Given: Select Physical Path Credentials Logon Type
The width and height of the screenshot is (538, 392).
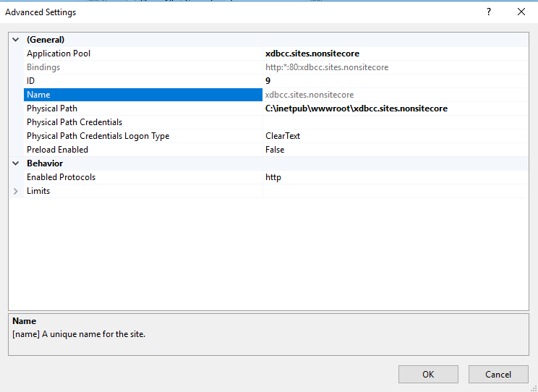Looking at the screenshot, I should [x=98, y=136].
